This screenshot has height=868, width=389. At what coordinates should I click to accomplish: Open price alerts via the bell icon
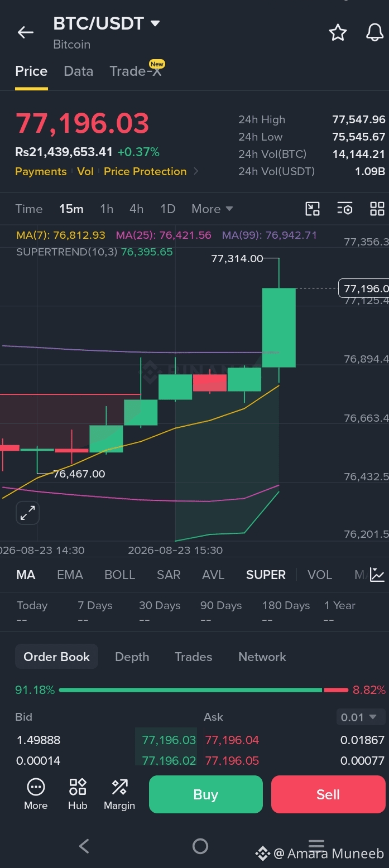tap(374, 33)
